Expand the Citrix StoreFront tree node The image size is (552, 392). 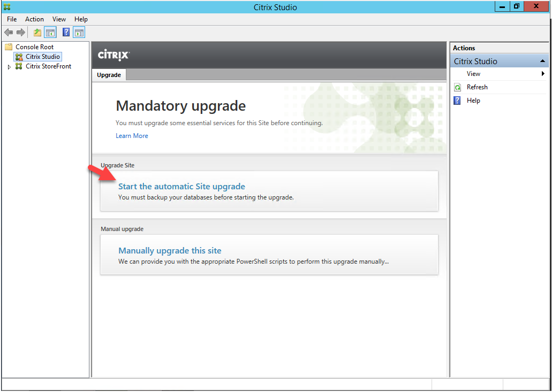point(9,67)
